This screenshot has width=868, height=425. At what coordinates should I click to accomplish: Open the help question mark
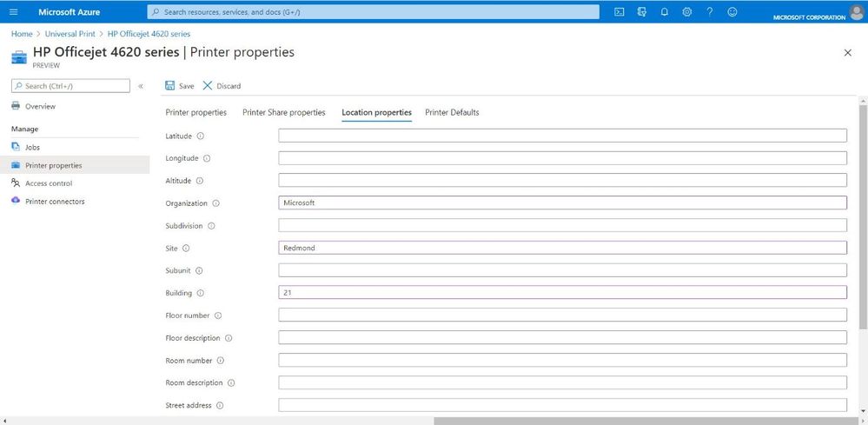coord(710,11)
